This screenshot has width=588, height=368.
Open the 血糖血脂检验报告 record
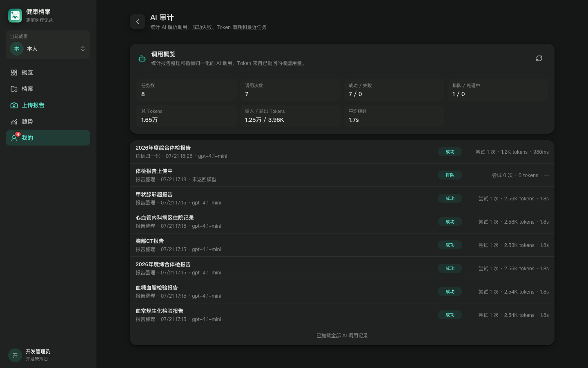[x=342, y=292]
